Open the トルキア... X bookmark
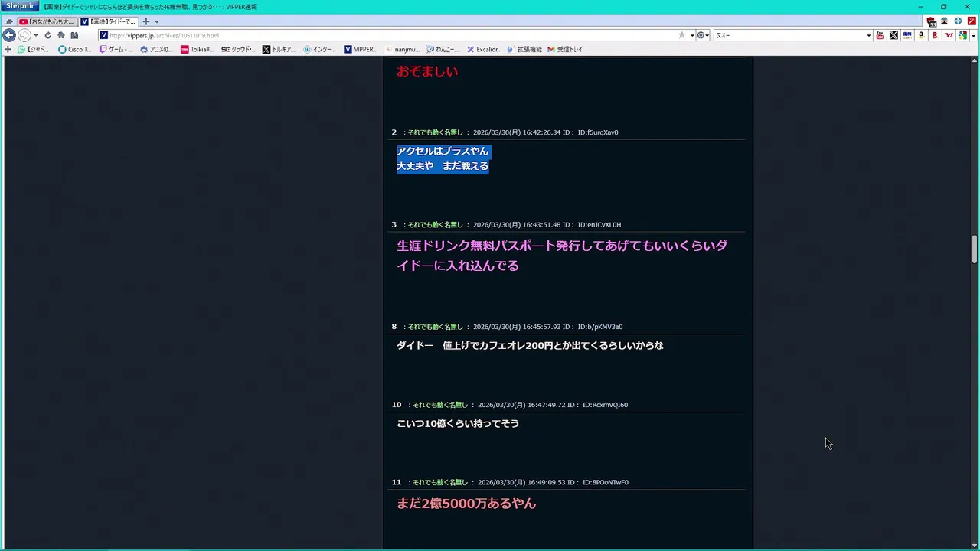This screenshot has width=980, height=551. click(x=279, y=49)
